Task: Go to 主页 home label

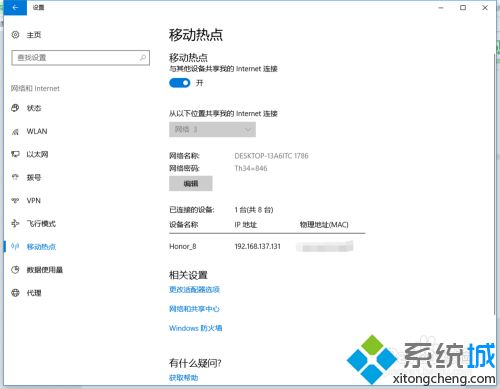Action: point(34,35)
